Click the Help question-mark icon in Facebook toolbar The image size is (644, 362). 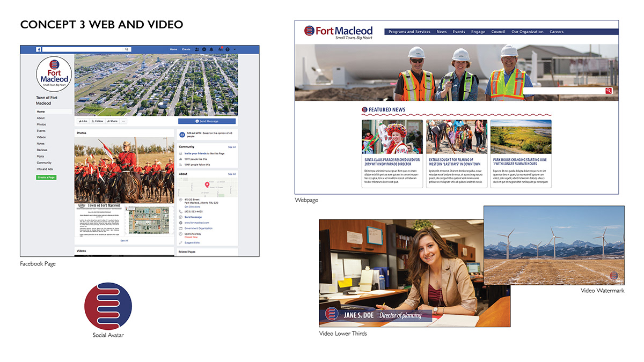pos(228,49)
